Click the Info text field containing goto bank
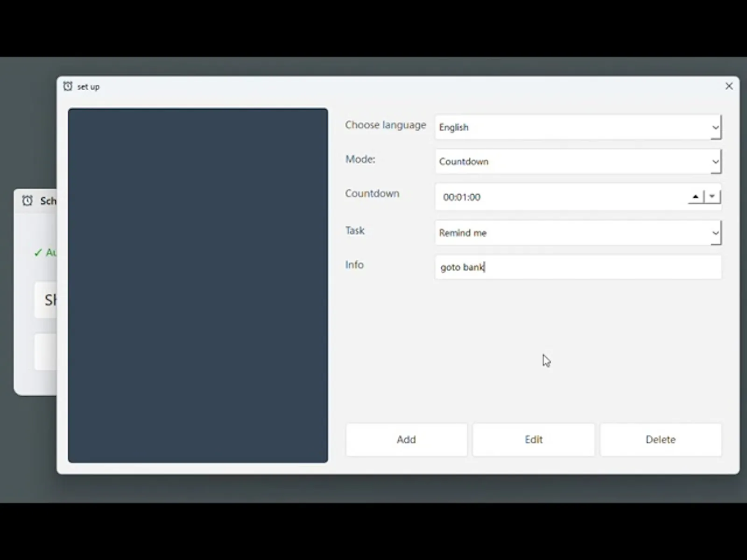This screenshot has height=560, width=747. pos(578,267)
